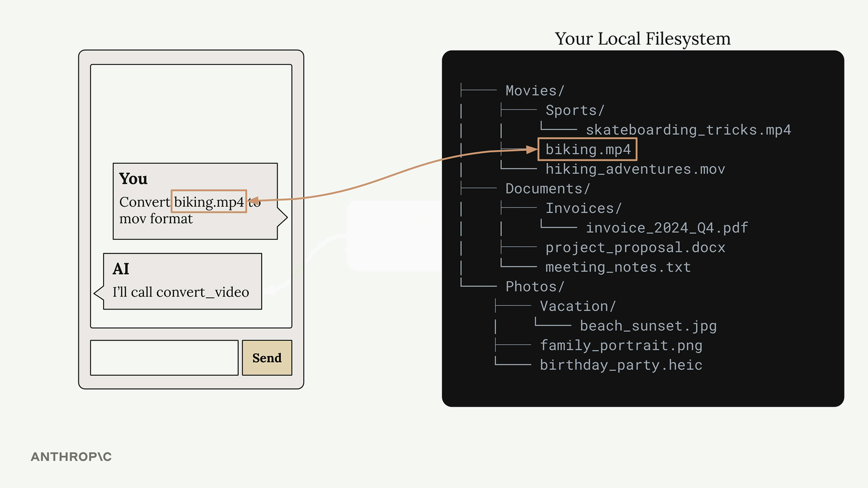
Task: Select invoice_2024_Q4.pdf
Action: coord(666,228)
